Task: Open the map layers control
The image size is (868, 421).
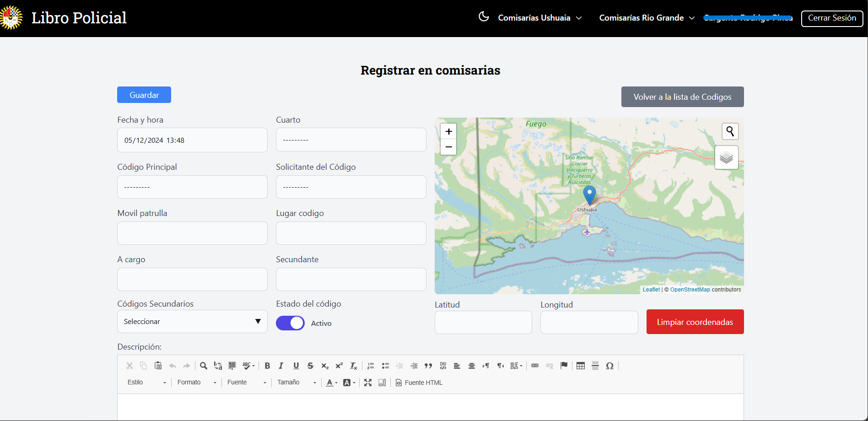Action: [726, 158]
